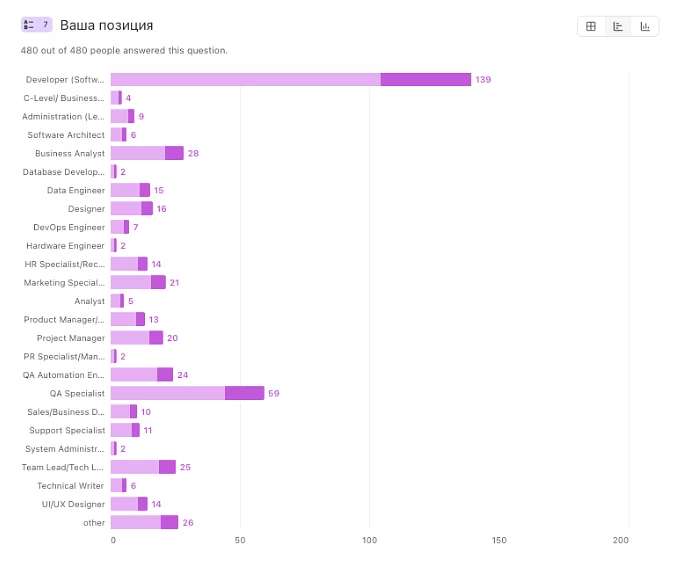
Task: Click the "Ваша позиция" question title
Action: [x=107, y=25]
